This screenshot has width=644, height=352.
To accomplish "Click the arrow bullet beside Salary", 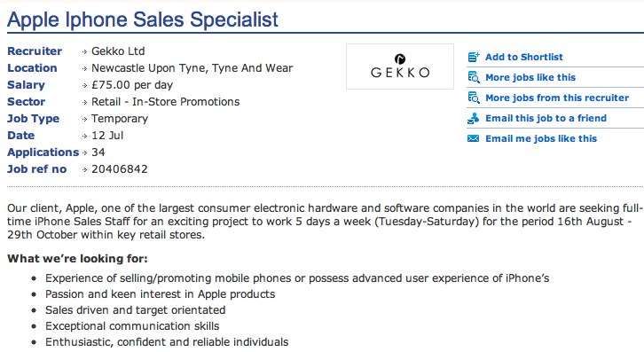I will (x=84, y=85).
